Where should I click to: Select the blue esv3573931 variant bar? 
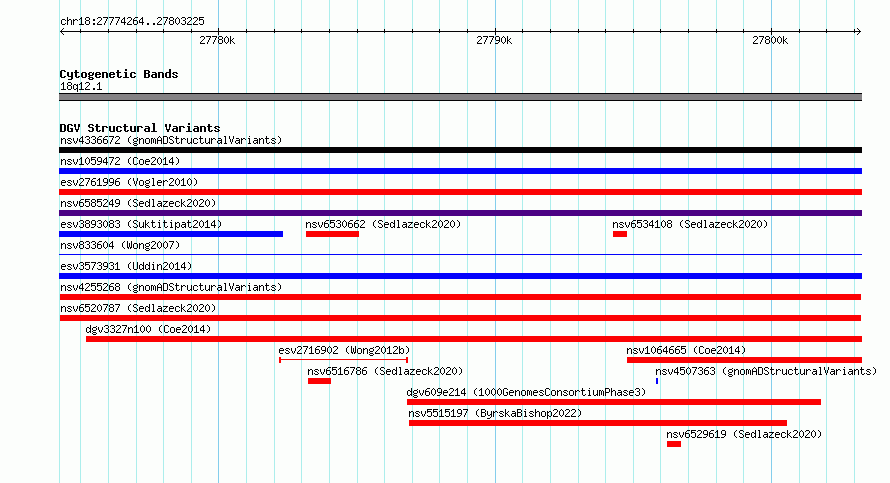460,276
